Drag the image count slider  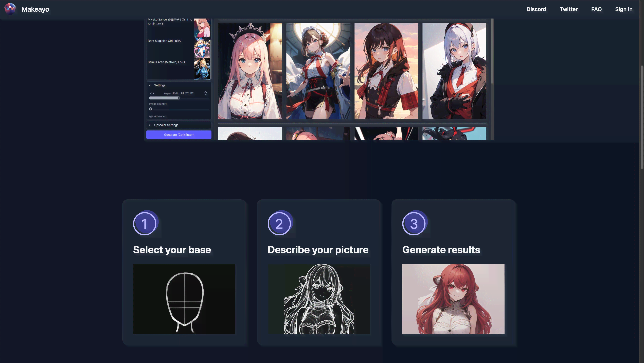tap(150, 109)
